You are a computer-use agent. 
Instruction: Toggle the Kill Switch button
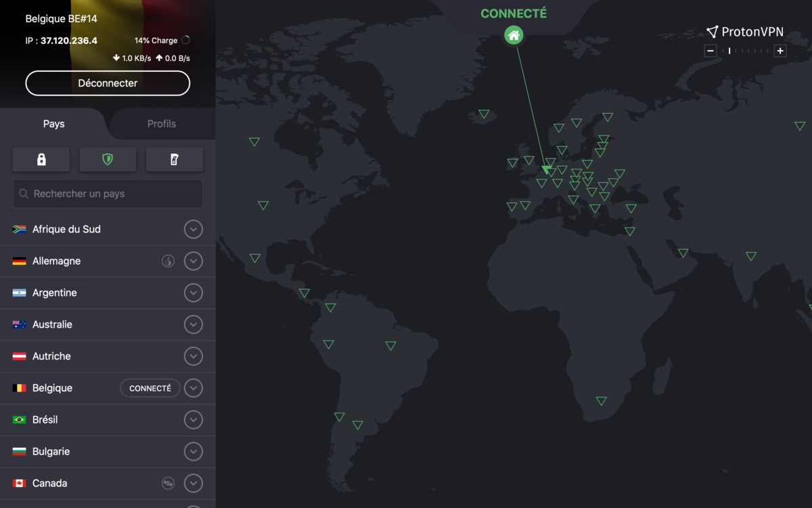pyautogui.click(x=175, y=159)
